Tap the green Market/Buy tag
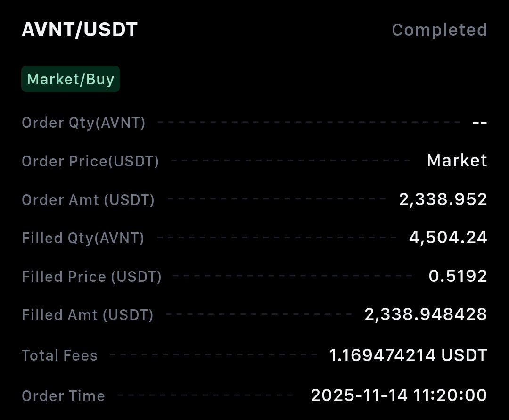 [x=71, y=79]
